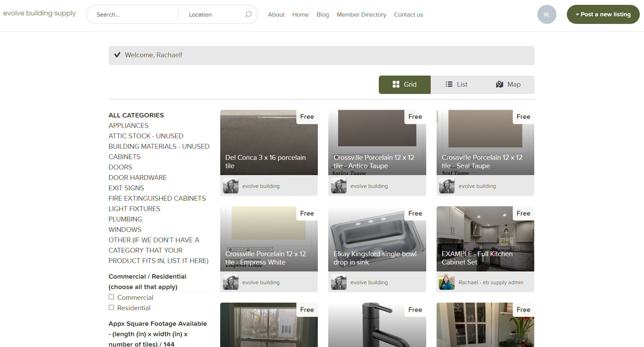Check the Residential filter option

[111, 307]
